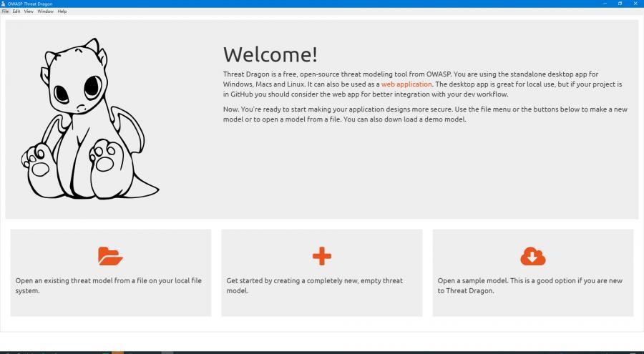
Task: Minimize the Threat Dragon window
Action: (x=605, y=4)
